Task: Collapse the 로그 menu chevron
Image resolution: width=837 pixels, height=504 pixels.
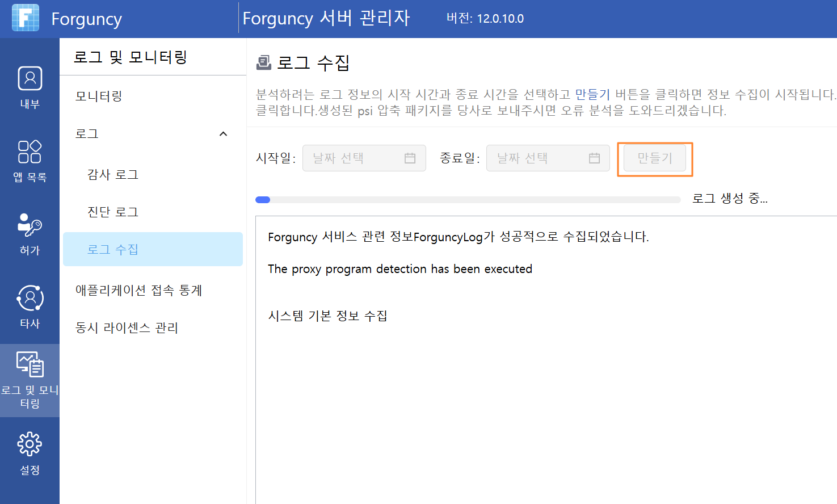Action: (223, 134)
